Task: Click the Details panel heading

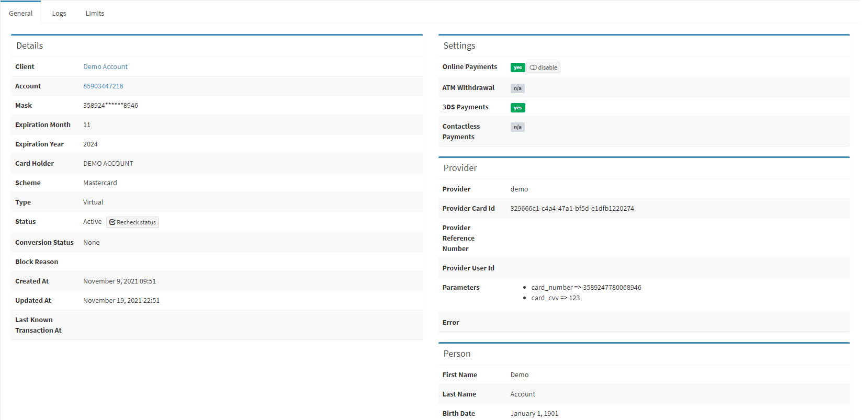Action: click(x=30, y=46)
